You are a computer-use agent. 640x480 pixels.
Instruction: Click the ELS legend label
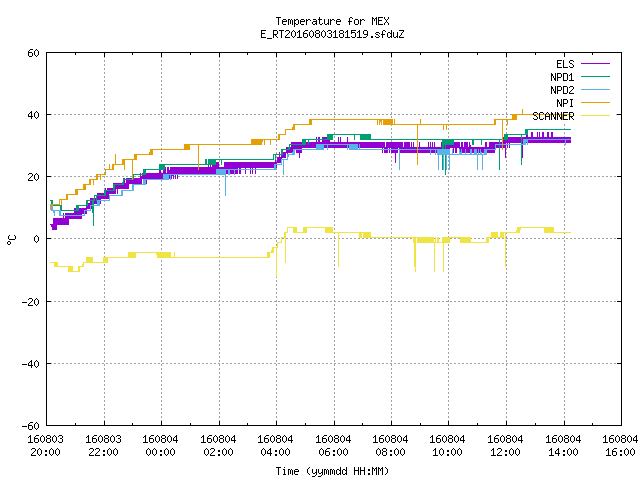(565, 64)
